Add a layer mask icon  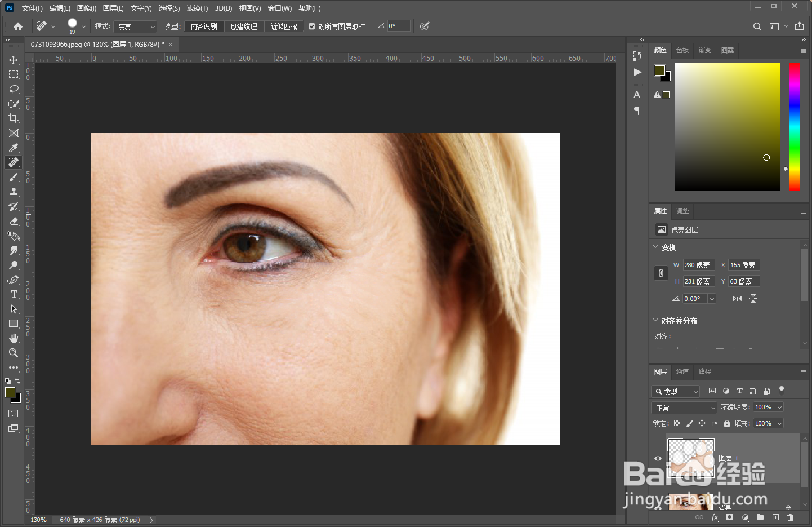click(730, 517)
